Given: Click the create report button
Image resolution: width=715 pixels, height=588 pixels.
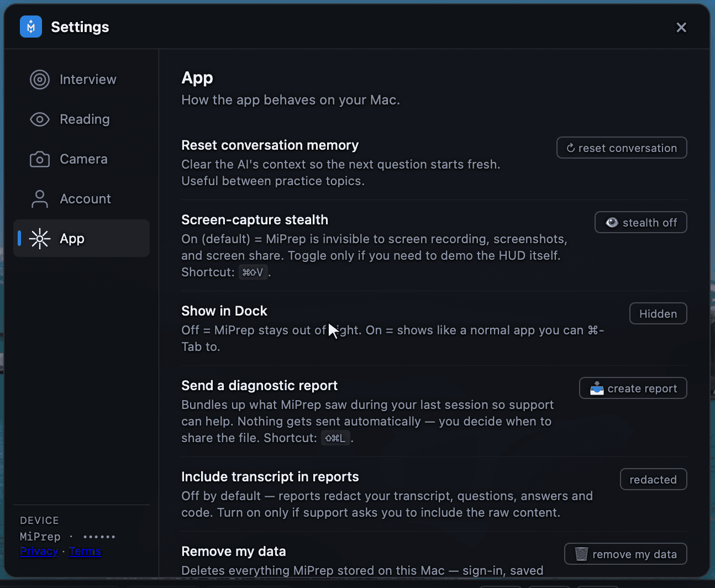Looking at the screenshot, I should pos(633,388).
